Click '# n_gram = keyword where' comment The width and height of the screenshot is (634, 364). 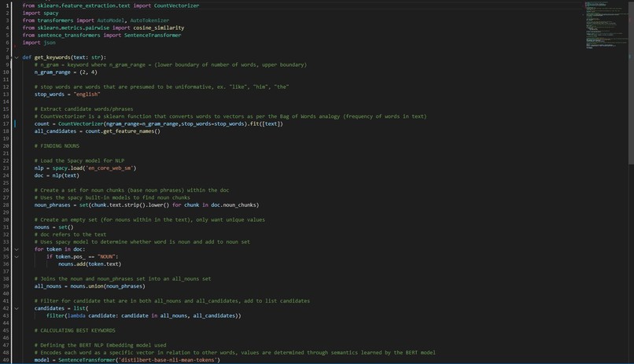click(x=171, y=64)
